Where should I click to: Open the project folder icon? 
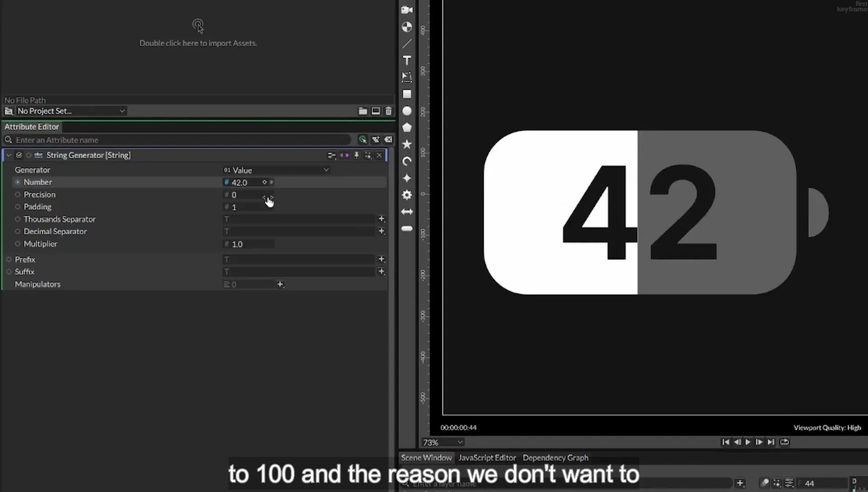tap(363, 111)
